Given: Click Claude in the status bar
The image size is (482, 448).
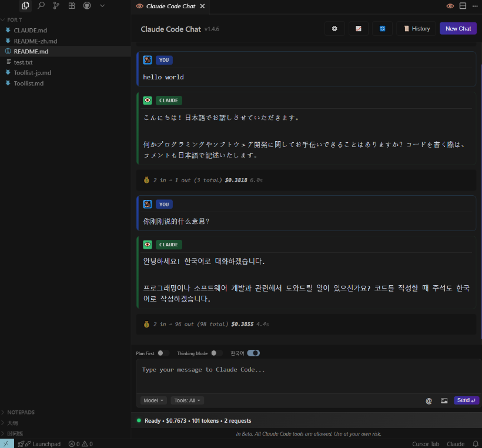Looking at the screenshot, I should pos(456,444).
